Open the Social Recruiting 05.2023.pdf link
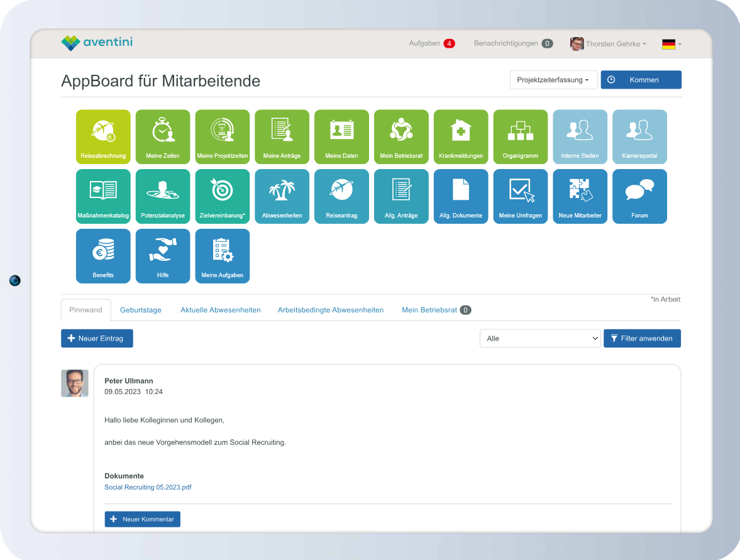The image size is (740, 560). click(148, 487)
